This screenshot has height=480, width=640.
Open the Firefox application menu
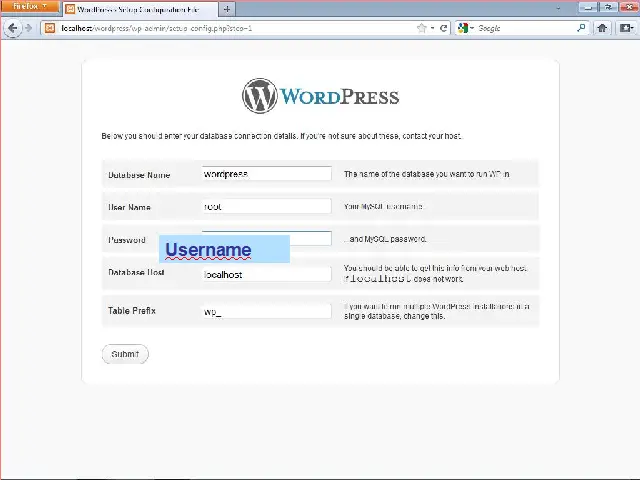(x=29, y=7)
